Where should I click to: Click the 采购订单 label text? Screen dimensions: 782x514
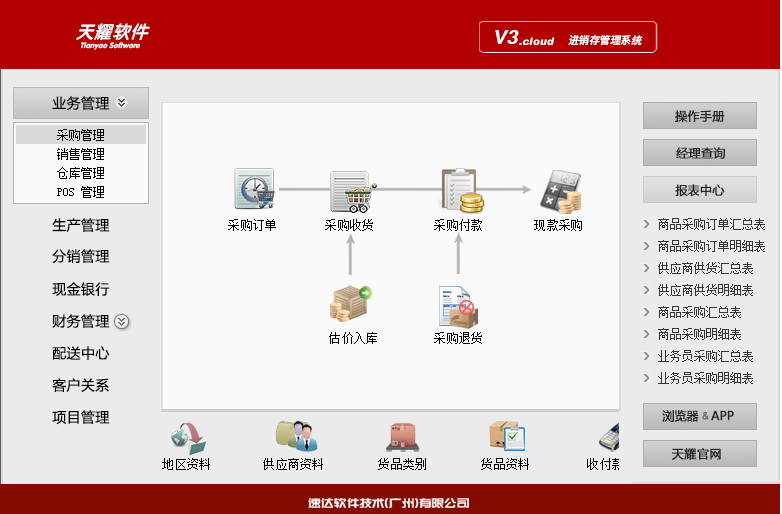point(252,225)
